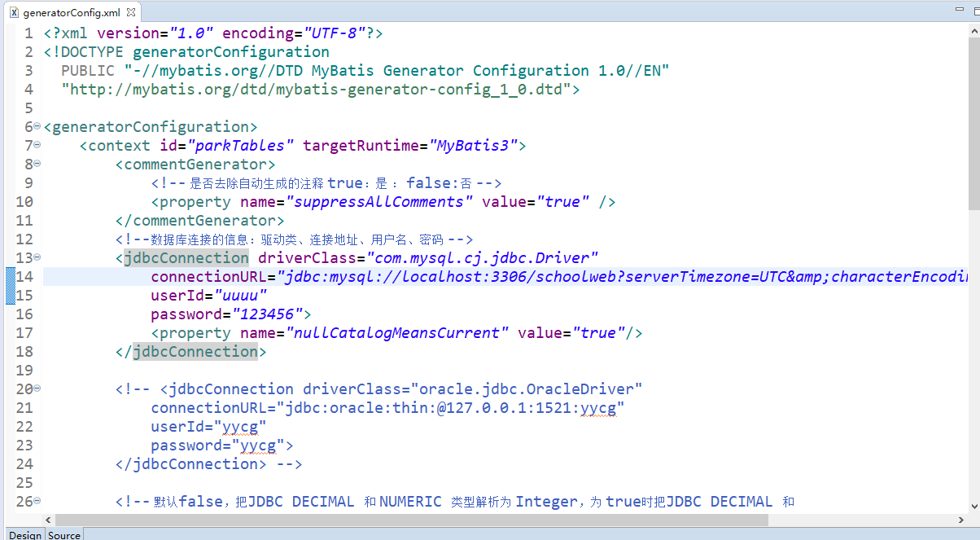Click the closing jdbcConnection tag on line 18
Screen dimensions: 980x540
[195, 352]
